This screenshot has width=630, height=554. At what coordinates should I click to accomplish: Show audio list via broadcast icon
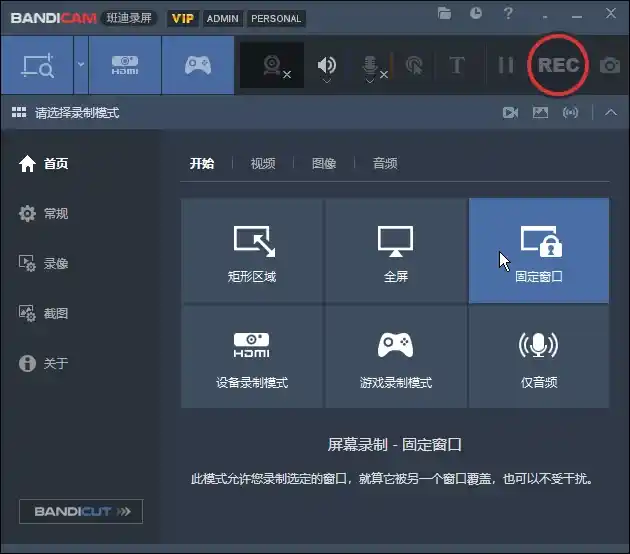[x=571, y=112]
